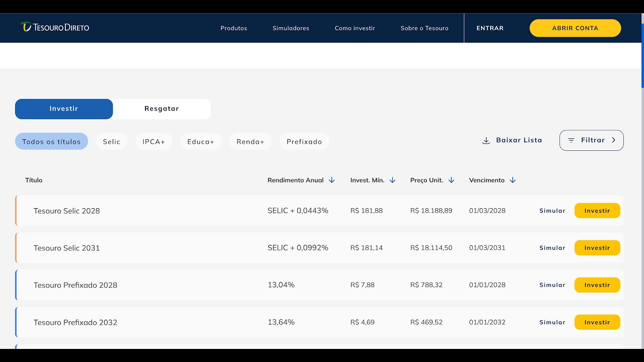Click the 01/03/2028 maturity date

[488, 211]
